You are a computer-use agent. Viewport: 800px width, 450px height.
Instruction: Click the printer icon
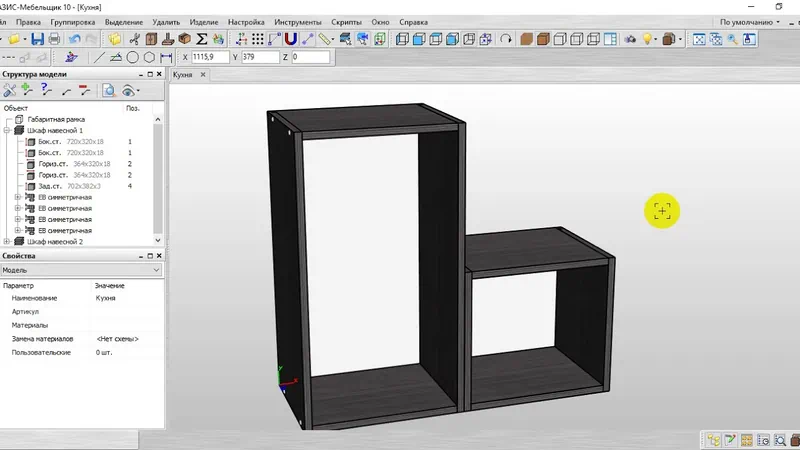[54, 39]
